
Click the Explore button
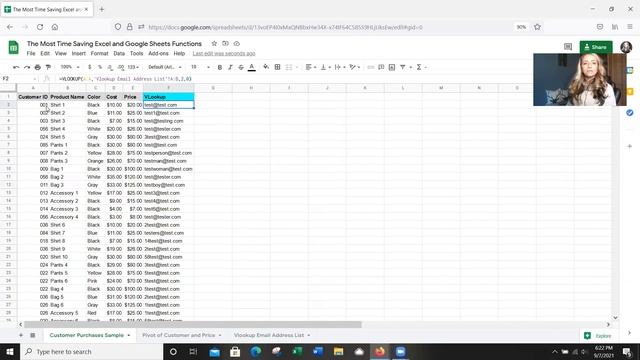tap(598, 336)
